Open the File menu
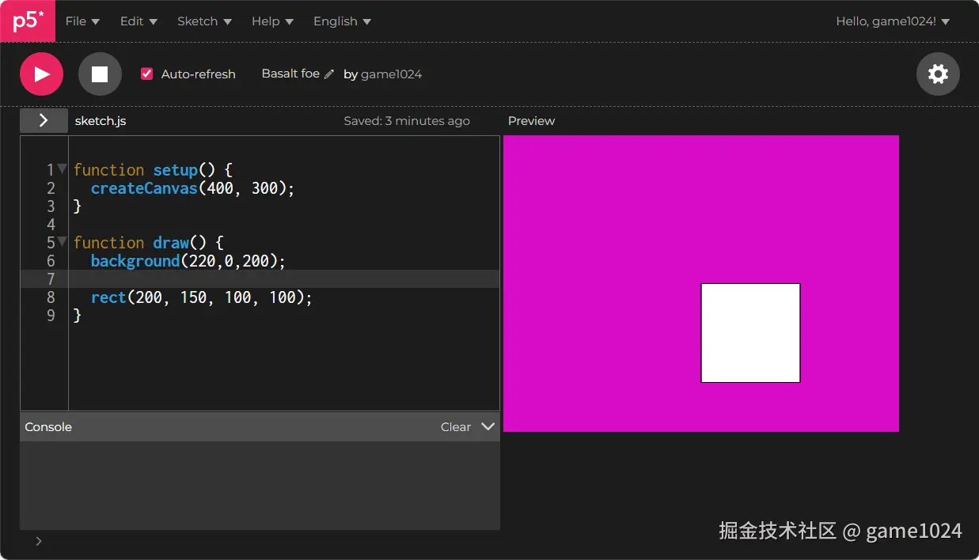 (x=82, y=21)
